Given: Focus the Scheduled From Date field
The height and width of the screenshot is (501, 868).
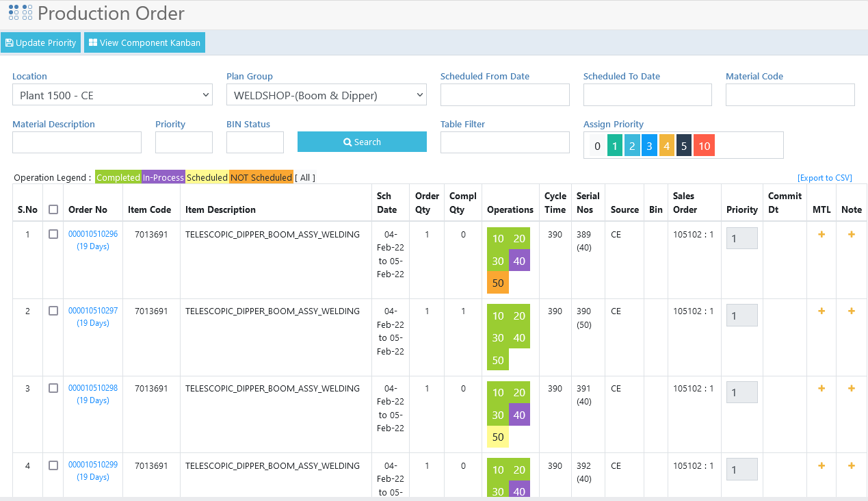Looking at the screenshot, I should point(505,95).
